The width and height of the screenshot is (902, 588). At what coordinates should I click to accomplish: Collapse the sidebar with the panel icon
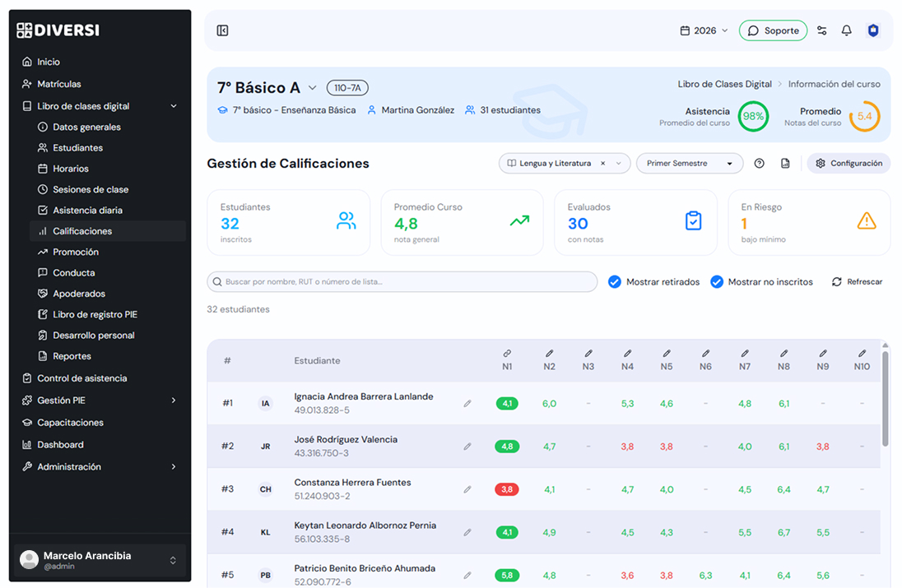coord(223,30)
